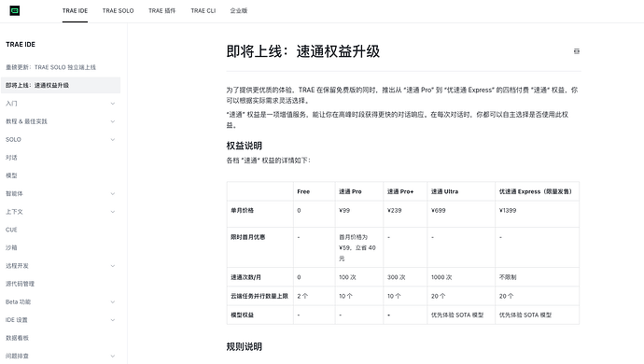Expand the 问题排查 section chevron
The image size is (644, 364).
[113, 357]
